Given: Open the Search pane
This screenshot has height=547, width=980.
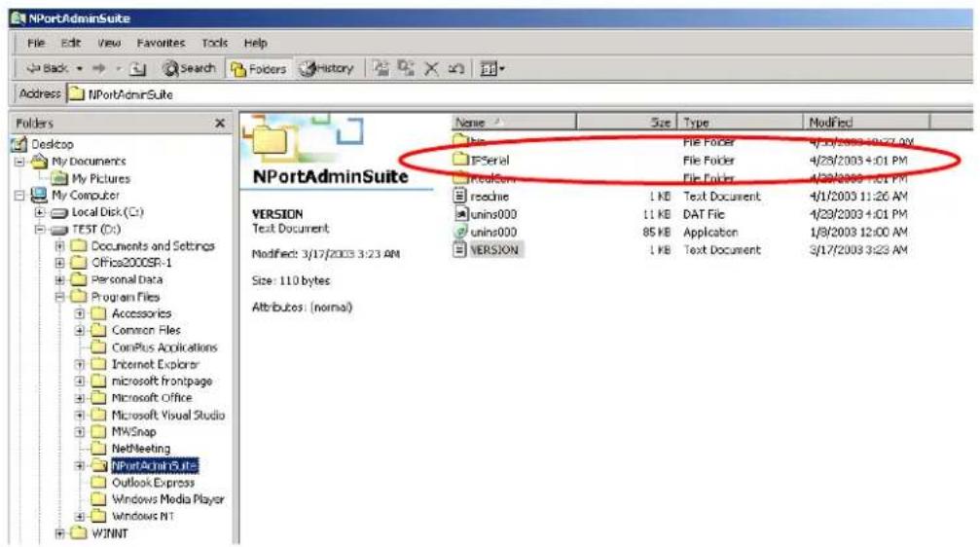Looking at the screenshot, I should click(189, 68).
